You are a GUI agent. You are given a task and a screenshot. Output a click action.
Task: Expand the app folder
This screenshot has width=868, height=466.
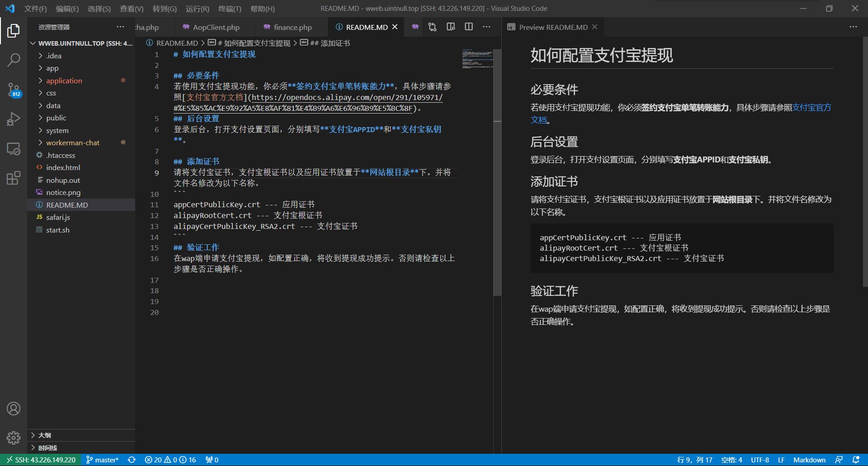point(81,68)
